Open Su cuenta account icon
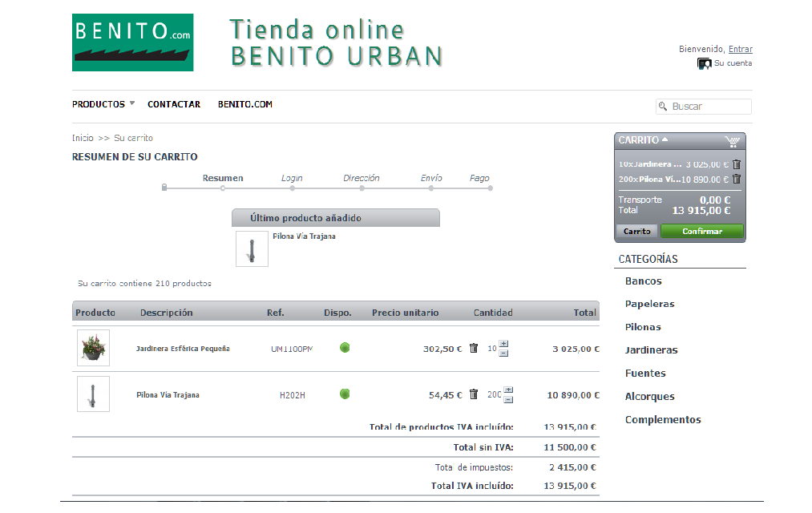This screenshot has height=513, width=812. pos(705,63)
